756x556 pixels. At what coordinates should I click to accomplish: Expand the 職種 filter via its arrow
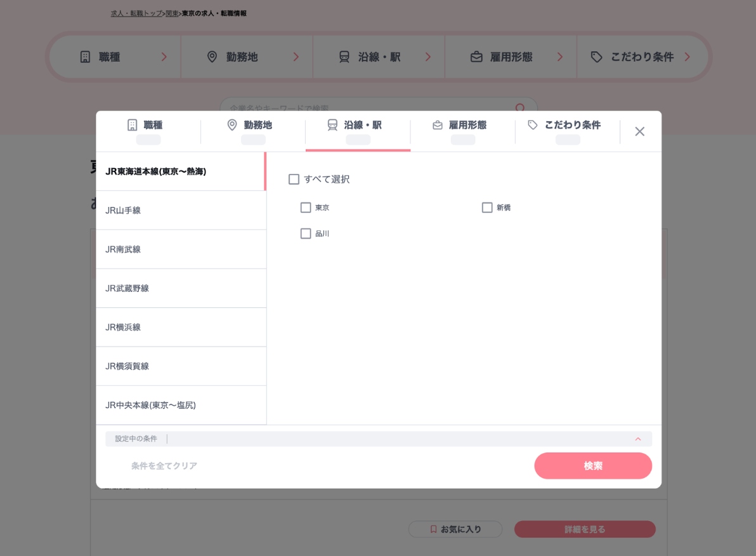click(x=164, y=56)
